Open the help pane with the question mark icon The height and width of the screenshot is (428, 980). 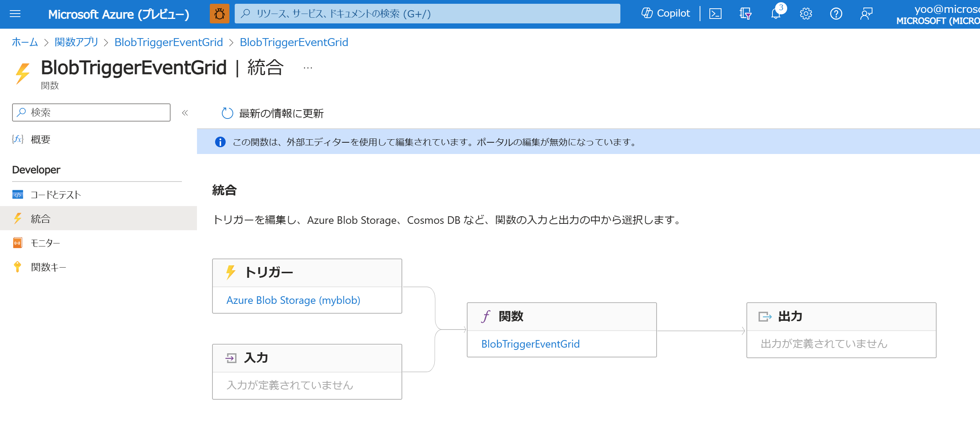point(836,14)
